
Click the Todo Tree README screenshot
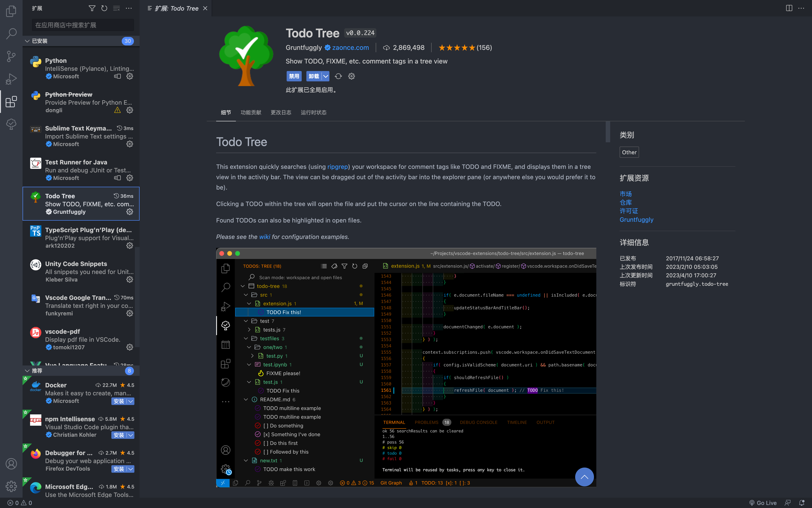tap(406, 368)
